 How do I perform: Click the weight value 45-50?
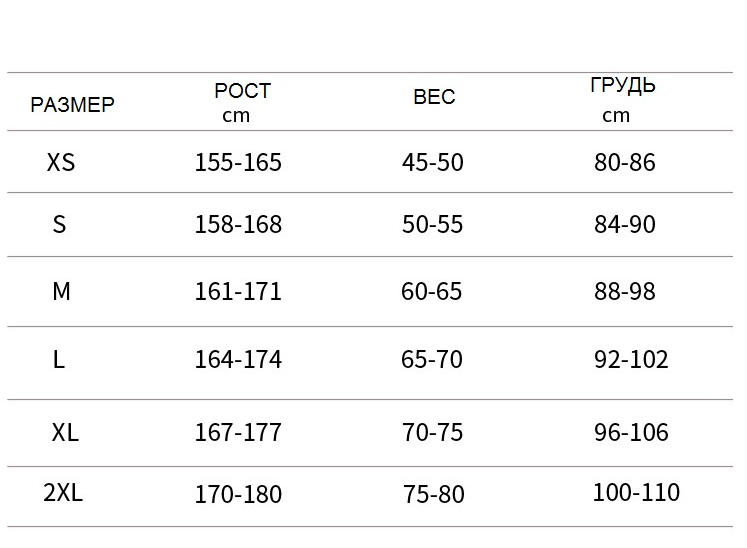433,162
